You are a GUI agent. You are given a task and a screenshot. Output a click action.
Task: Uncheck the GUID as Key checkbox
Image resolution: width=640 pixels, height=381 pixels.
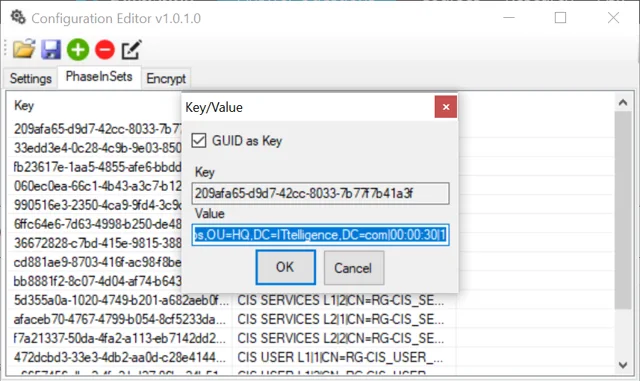point(199,140)
